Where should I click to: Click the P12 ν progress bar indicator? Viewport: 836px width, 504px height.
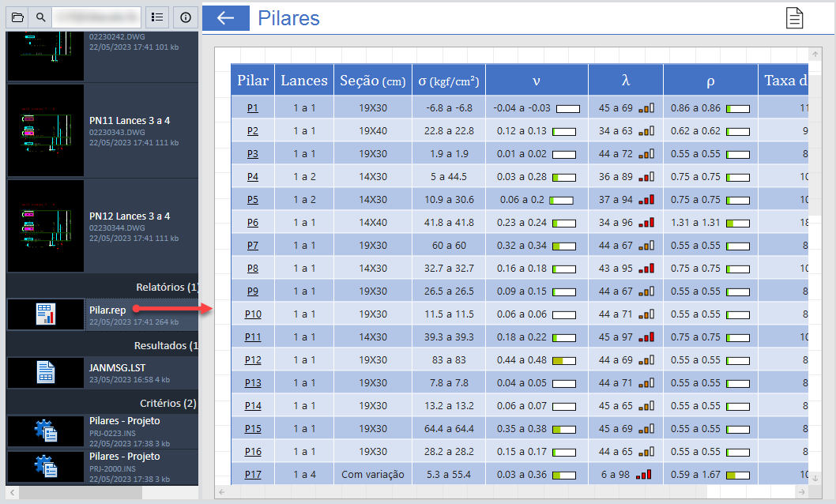click(x=563, y=360)
